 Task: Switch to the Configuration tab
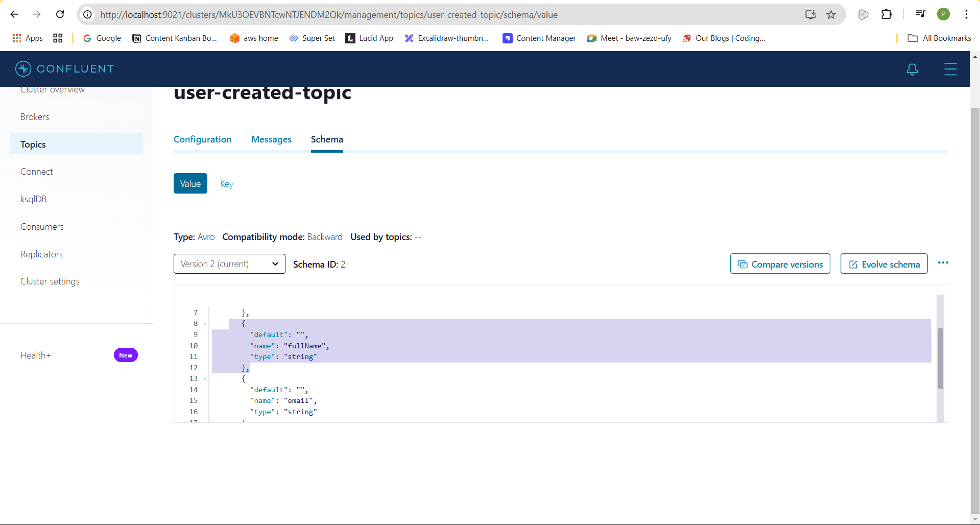click(203, 139)
